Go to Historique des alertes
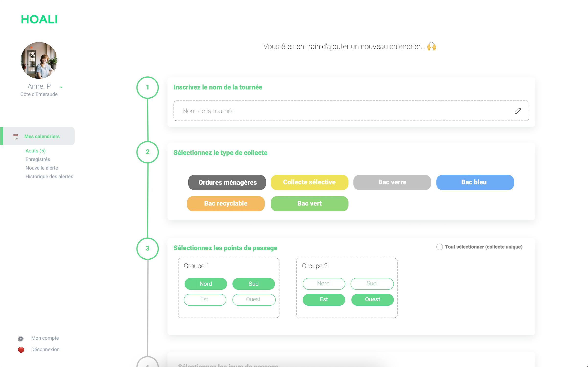 point(49,176)
